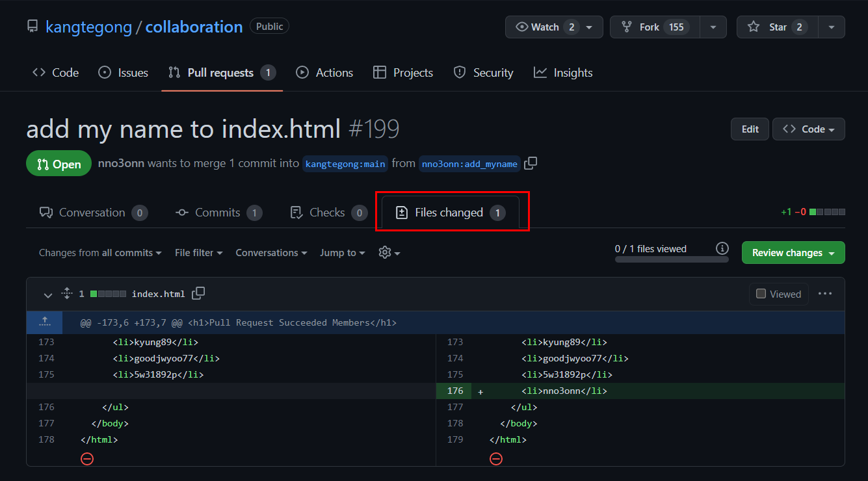Open the Star lists dropdown arrow
868x481 pixels.
click(x=832, y=27)
